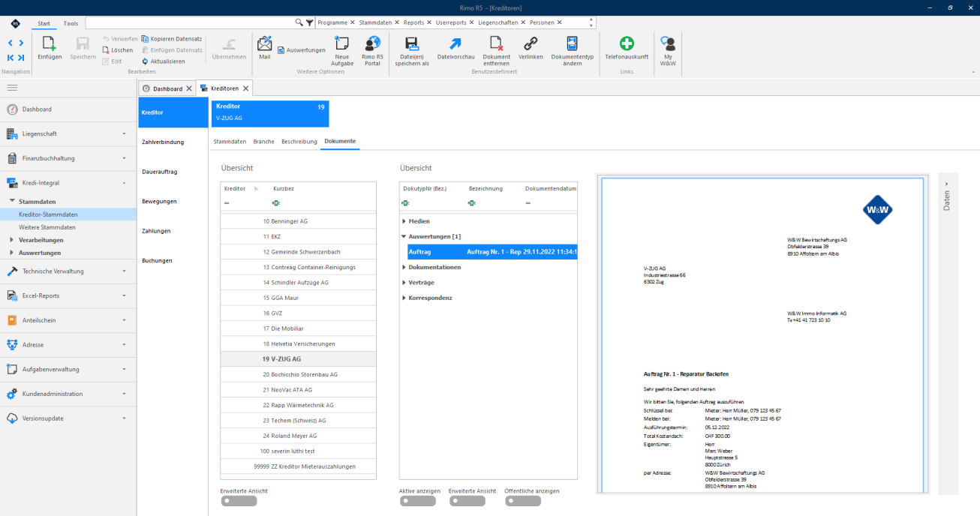
Task: Click Datei(en) speichern als
Action: [x=412, y=51]
